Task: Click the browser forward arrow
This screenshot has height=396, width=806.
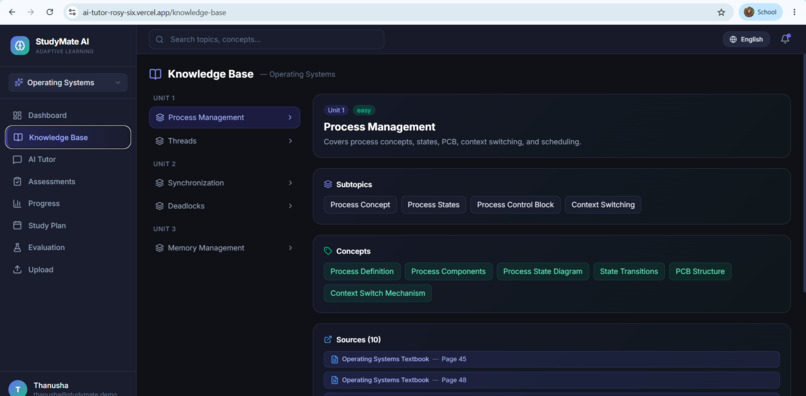Action: (x=31, y=12)
